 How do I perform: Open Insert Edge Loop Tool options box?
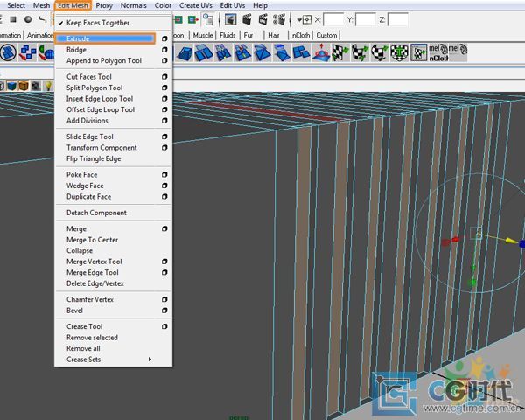[x=164, y=99]
